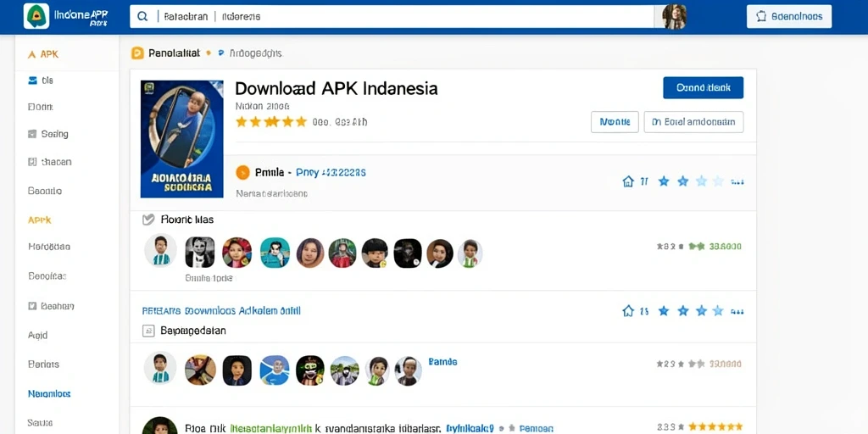
Task: Open PEfEARS Downnloas Adkolem link
Action: [221, 310]
